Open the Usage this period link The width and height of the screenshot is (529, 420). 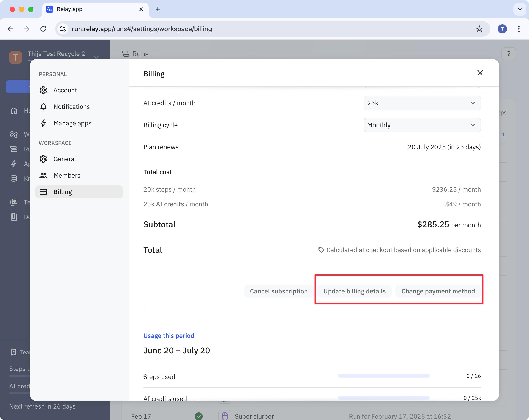169,336
